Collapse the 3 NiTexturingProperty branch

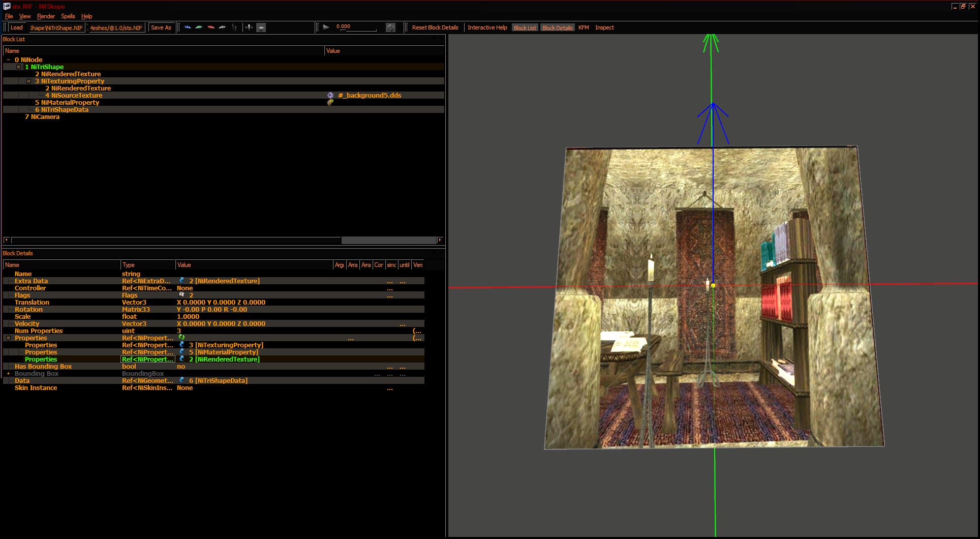click(29, 81)
